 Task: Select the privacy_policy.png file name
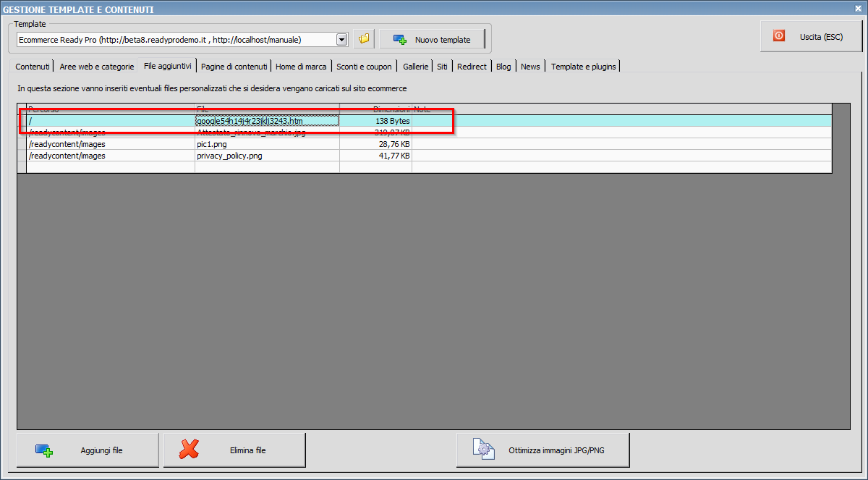pyautogui.click(x=229, y=156)
